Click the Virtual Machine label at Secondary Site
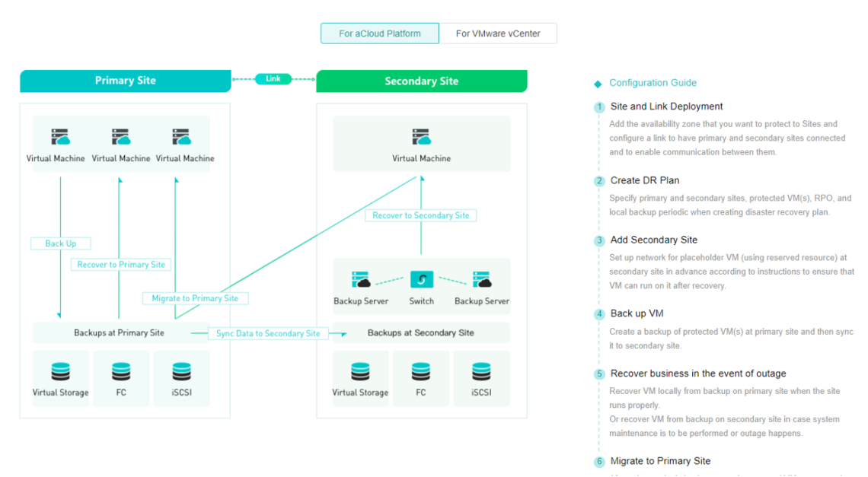The width and height of the screenshot is (868, 477). point(421,158)
